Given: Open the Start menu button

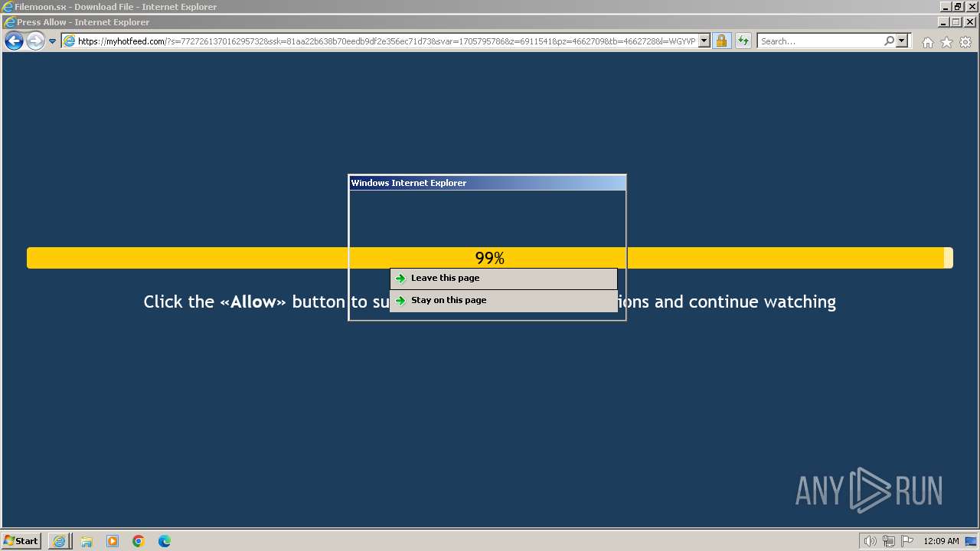Looking at the screenshot, I should (21, 541).
